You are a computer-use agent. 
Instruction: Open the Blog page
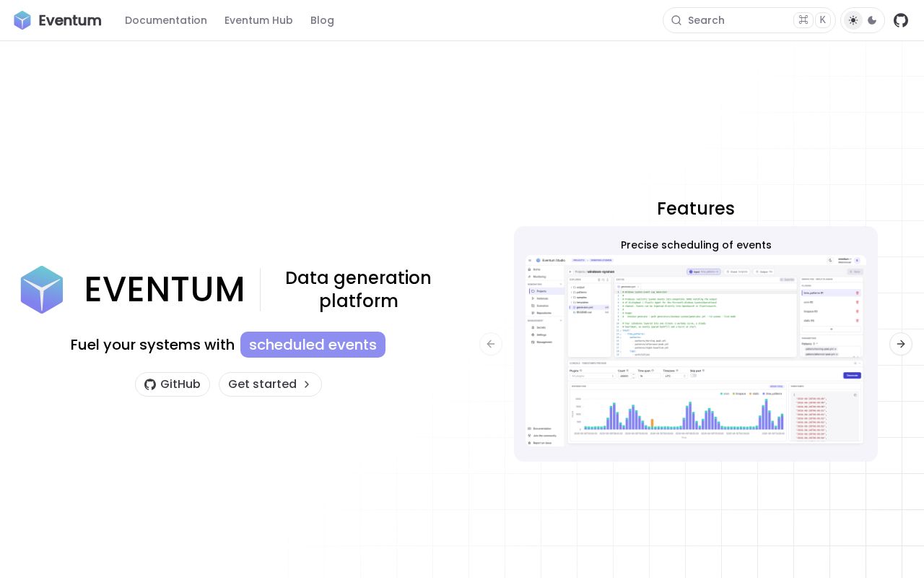322,20
